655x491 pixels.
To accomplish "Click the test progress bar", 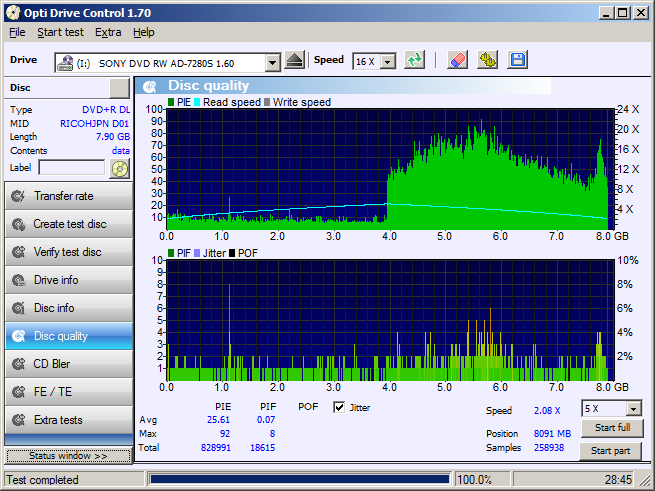I will tap(299, 479).
